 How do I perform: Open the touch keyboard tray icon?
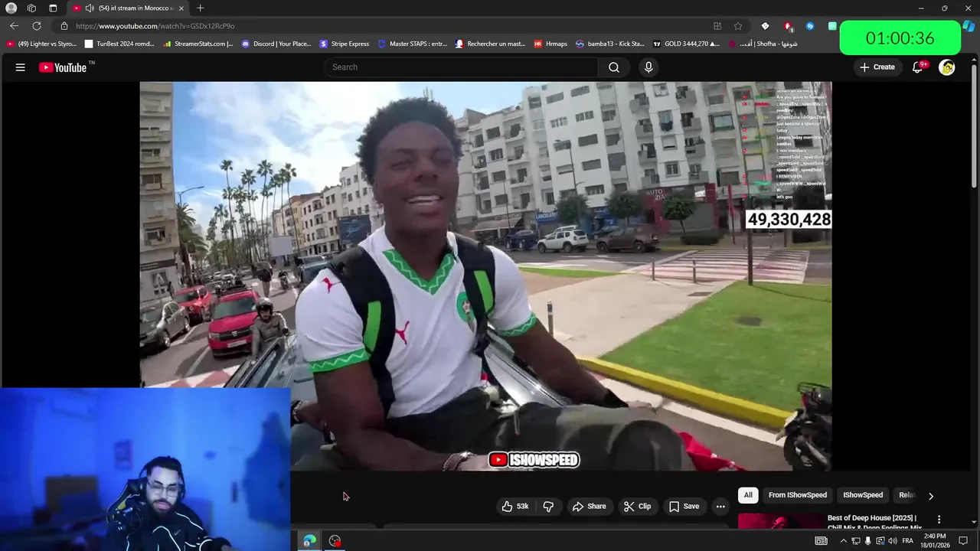821,541
